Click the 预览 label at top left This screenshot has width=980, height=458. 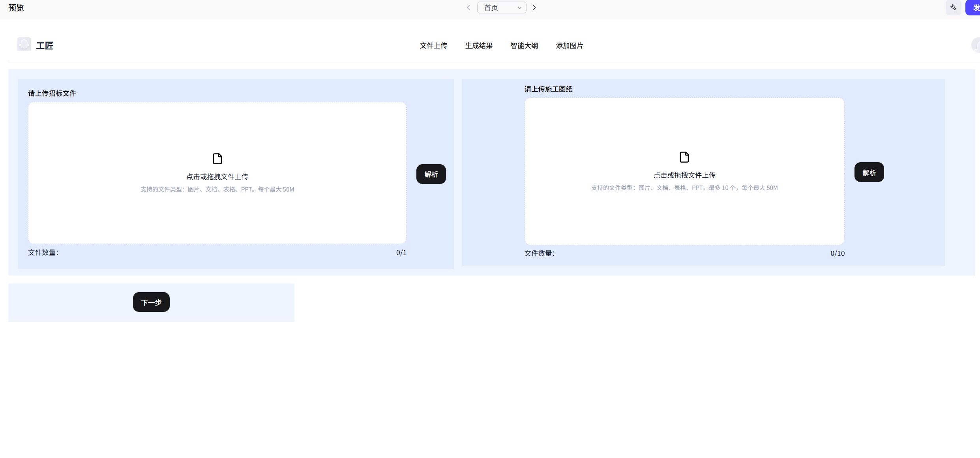[x=16, y=8]
